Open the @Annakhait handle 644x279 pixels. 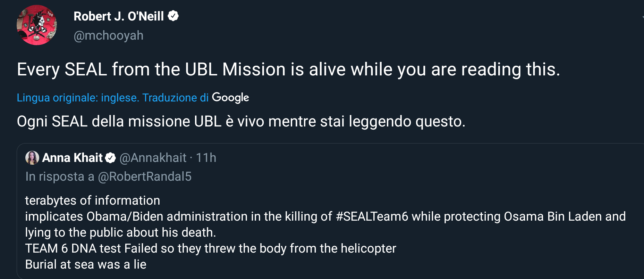(153, 158)
